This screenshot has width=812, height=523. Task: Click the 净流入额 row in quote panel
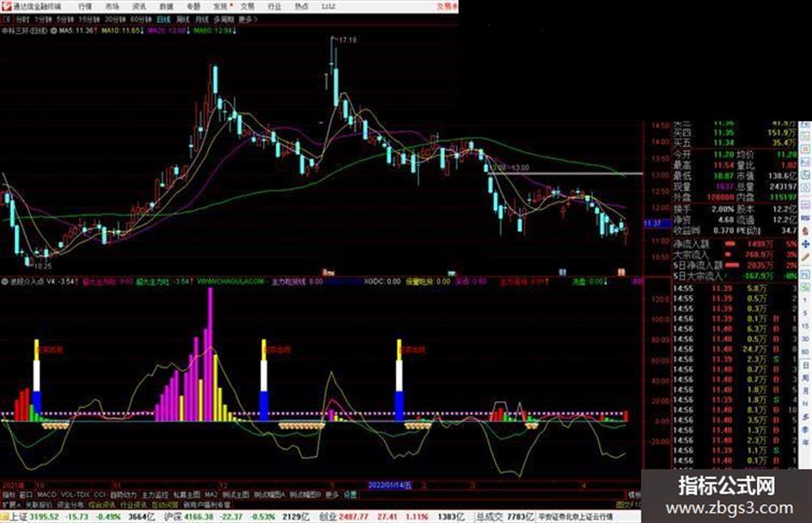pos(735,243)
